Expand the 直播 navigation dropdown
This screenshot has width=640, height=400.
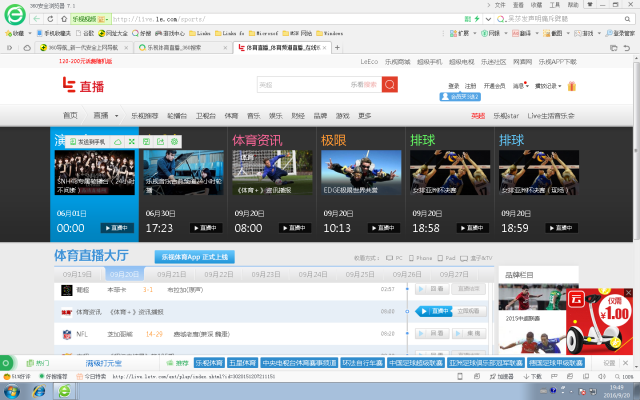click(116, 116)
